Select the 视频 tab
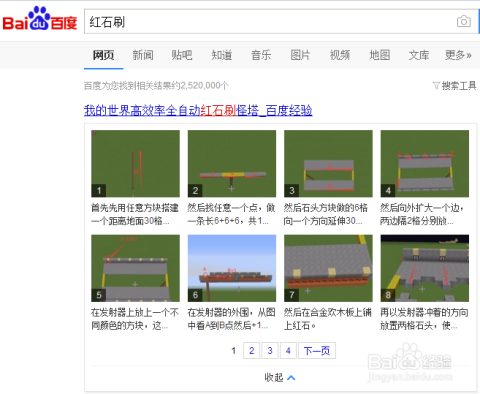Screen dimensions: 480x394 click(x=340, y=55)
